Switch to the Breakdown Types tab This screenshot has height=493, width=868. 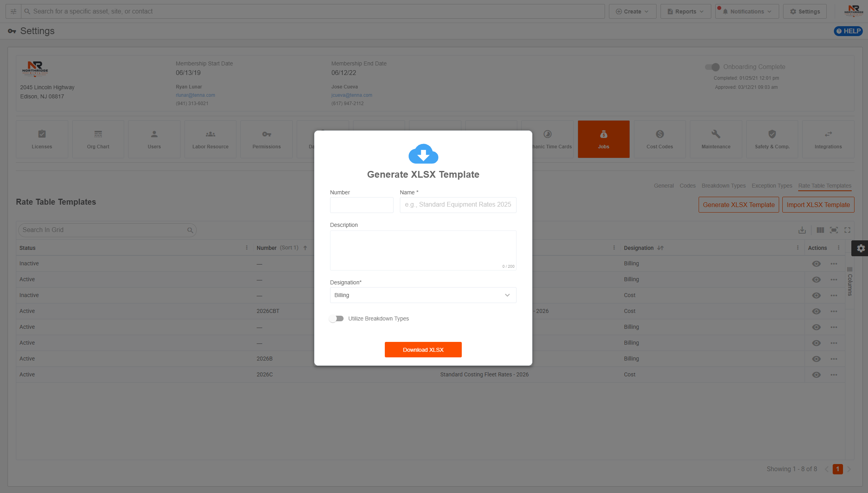(x=724, y=186)
